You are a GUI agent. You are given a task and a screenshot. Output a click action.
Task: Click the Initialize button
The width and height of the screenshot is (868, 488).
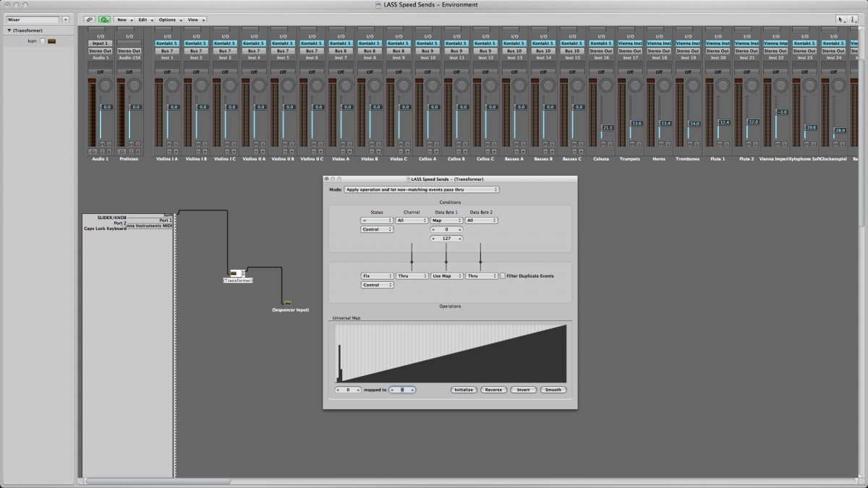pos(463,390)
